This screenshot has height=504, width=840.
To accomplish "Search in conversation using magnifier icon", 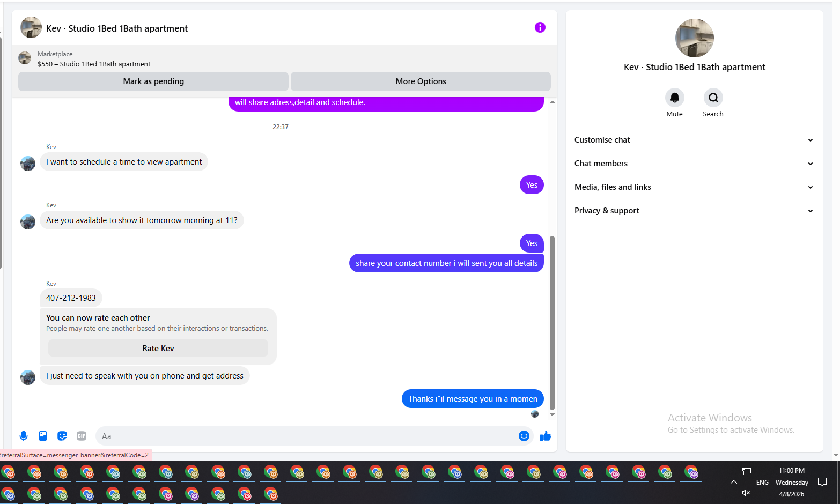I will click(713, 98).
